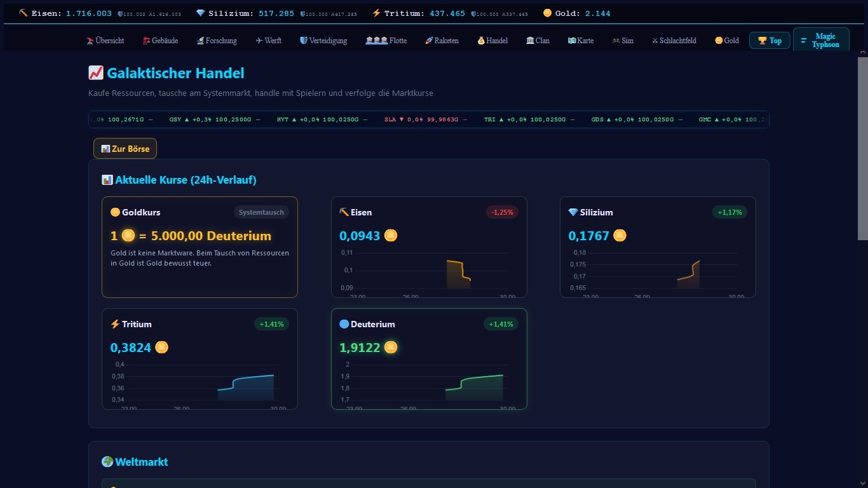Click the blue circle icon in Deuterium card
This screenshot has height=488, width=868.
[344, 324]
